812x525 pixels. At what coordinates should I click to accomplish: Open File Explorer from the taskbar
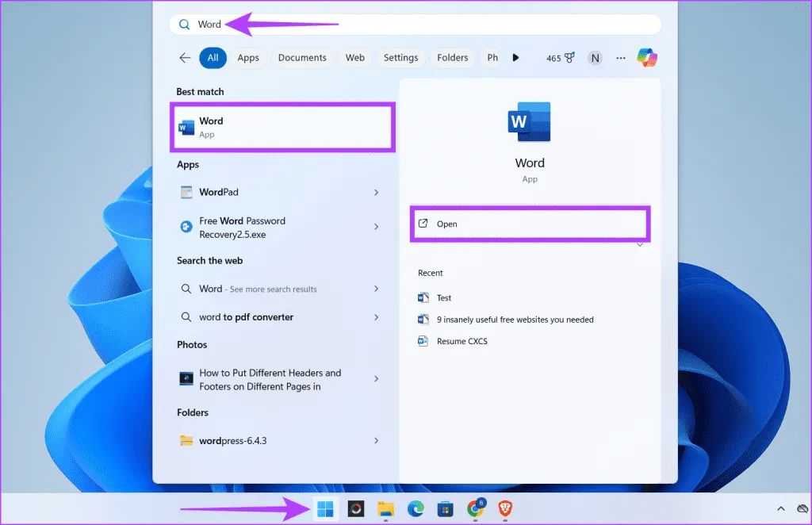(385, 508)
